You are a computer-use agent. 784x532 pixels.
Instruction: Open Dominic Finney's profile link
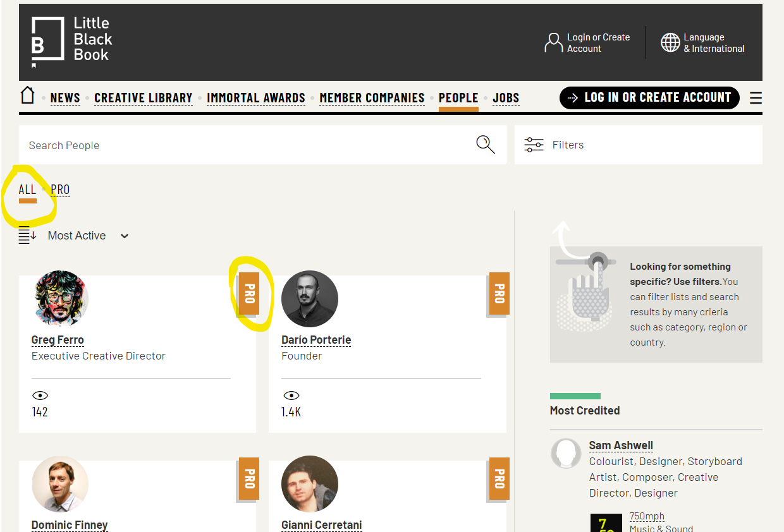[x=70, y=525]
